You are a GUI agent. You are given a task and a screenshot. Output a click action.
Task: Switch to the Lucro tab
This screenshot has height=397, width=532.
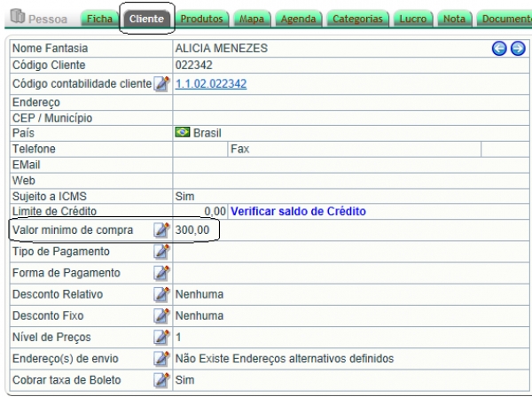[413, 19]
